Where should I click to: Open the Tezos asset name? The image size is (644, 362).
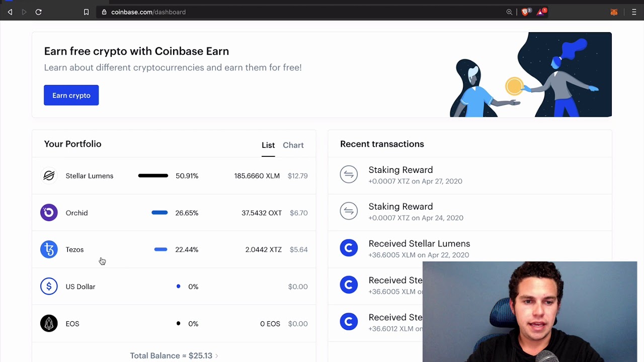pyautogui.click(x=74, y=249)
